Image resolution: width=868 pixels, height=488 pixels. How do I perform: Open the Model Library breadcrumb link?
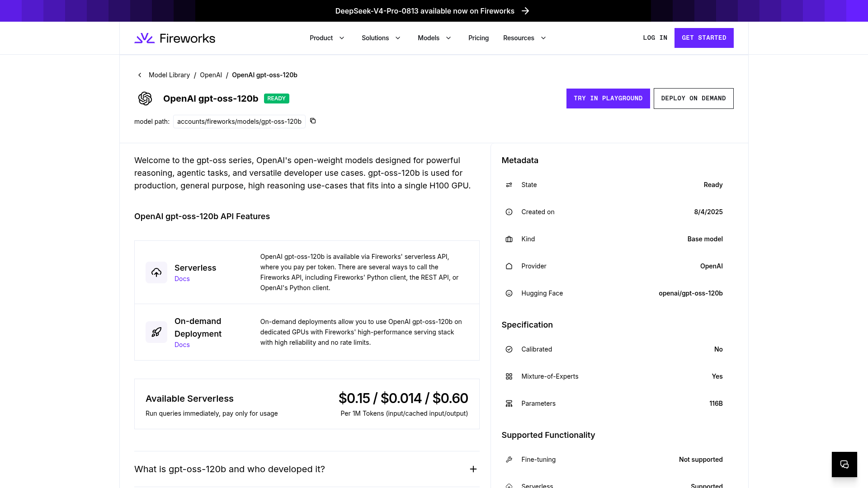[169, 75]
